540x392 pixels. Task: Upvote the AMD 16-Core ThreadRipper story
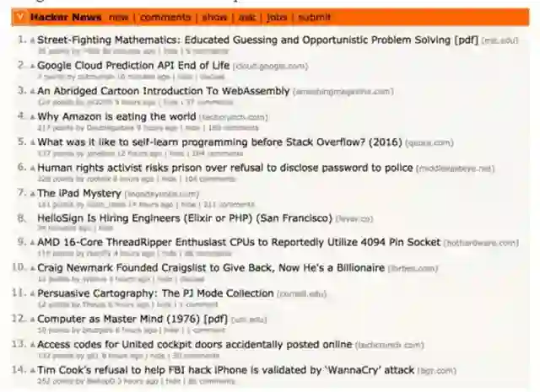[x=32, y=243]
